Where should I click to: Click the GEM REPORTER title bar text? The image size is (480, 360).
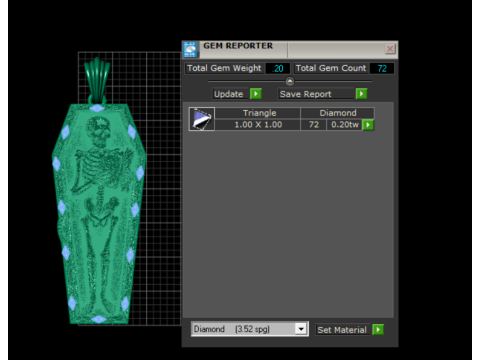coord(238,46)
